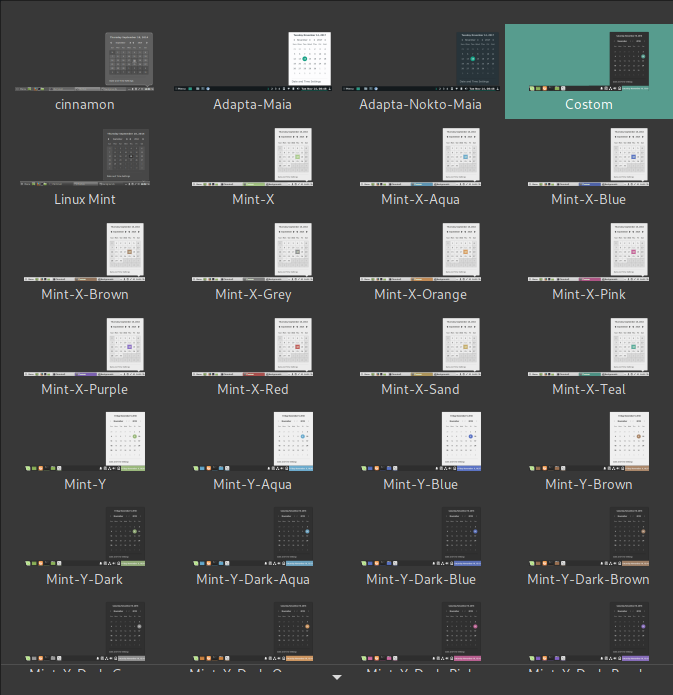Choose the Mint-Y-Blue theme
Screen dimensions: 673x695
click(420, 451)
